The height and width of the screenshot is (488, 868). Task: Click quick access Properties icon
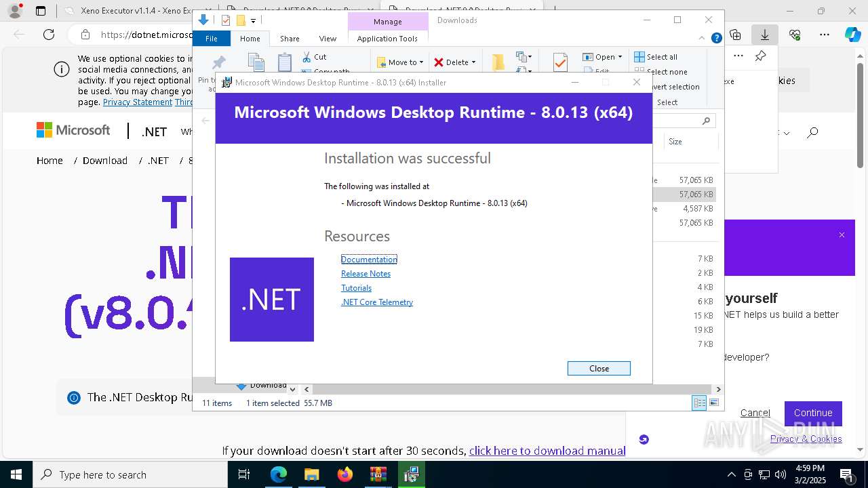226,20
